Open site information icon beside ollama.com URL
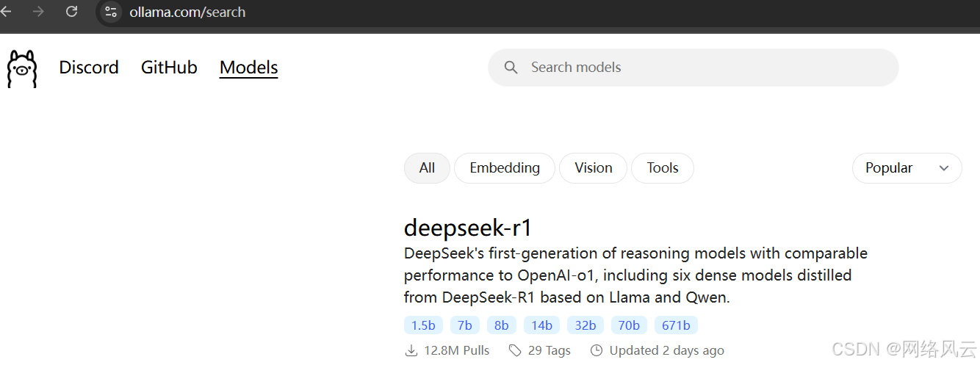This screenshot has width=980, height=365. coord(111,12)
